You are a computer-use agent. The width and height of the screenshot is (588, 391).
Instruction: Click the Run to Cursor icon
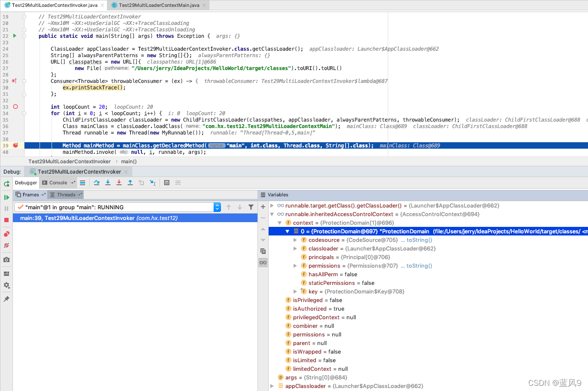153,183
